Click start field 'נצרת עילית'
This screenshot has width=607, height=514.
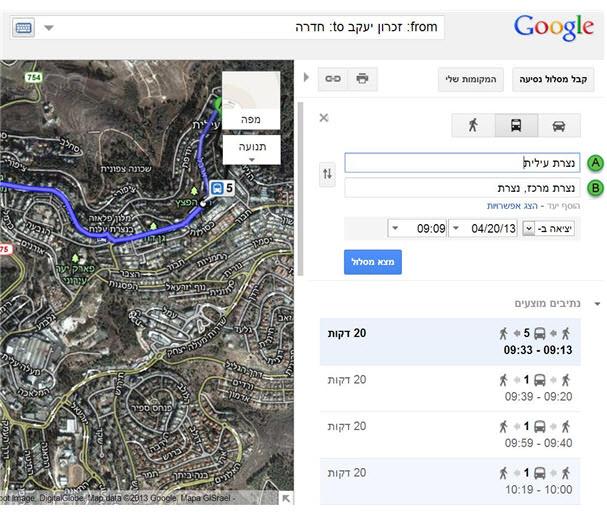(462, 163)
